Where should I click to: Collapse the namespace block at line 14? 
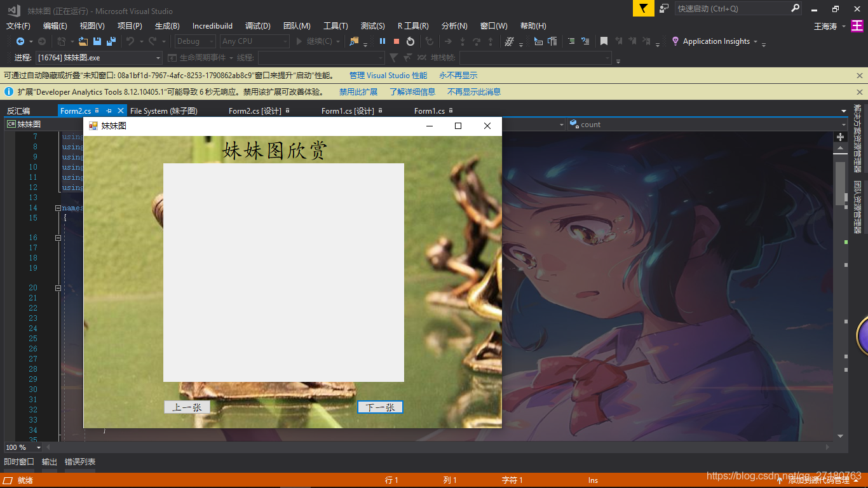click(58, 208)
